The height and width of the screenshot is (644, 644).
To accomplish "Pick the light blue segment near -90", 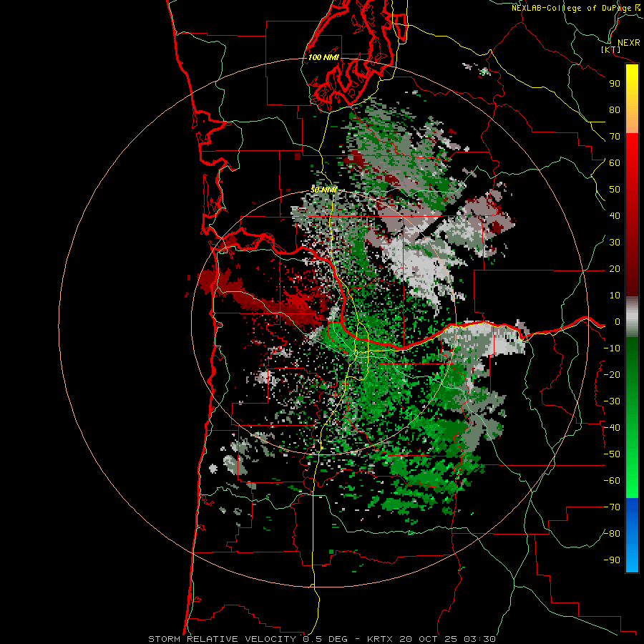I will click(632, 559).
